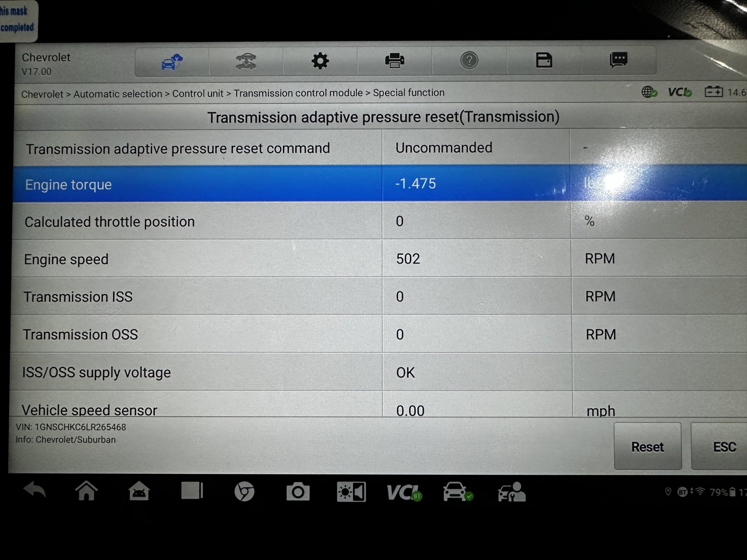Screen dimensions: 747x560
Task: Go to Automatic selection breadcrumb
Action: pos(118,94)
